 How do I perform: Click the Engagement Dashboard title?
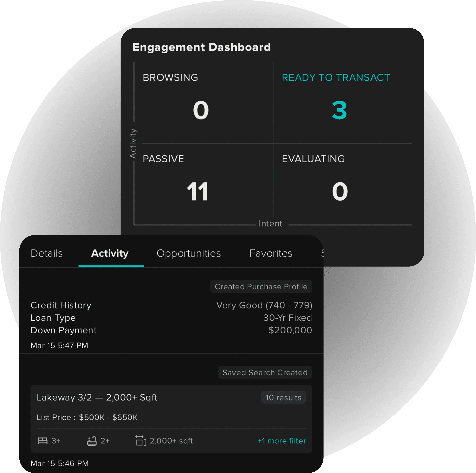tap(202, 47)
